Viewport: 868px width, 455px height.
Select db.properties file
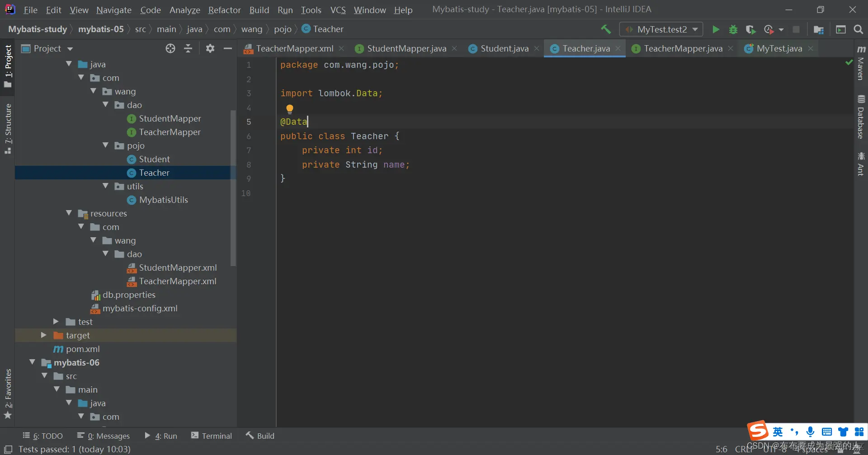pos(129,295)
